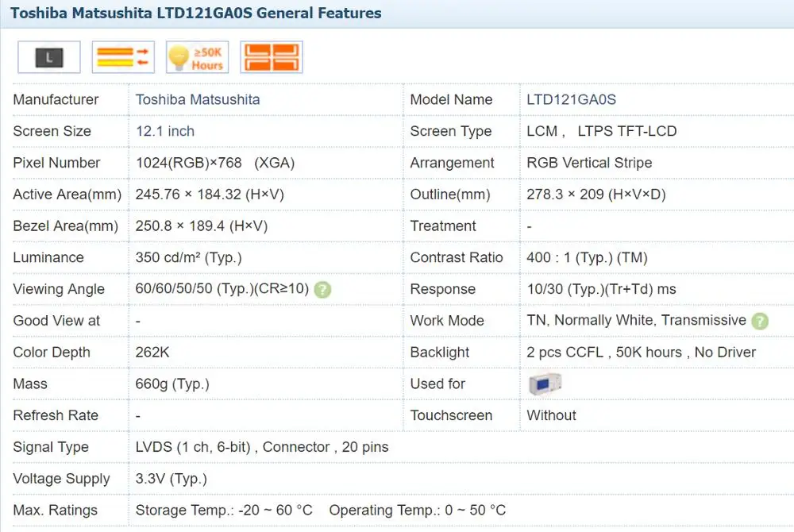
Task: Click the Active Area(mm) row label
Action: [67, 195]
